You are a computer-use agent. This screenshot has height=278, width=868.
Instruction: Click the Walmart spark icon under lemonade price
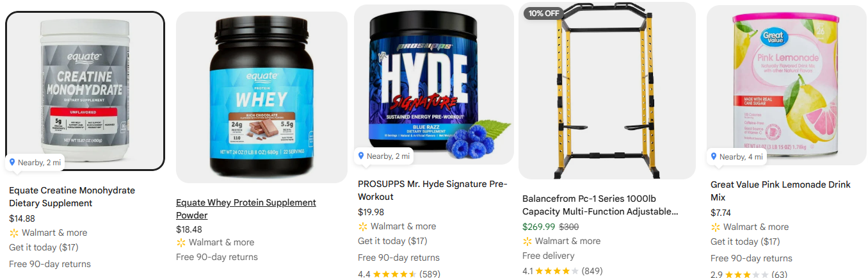pyautogui.click(x=716, y=227)
